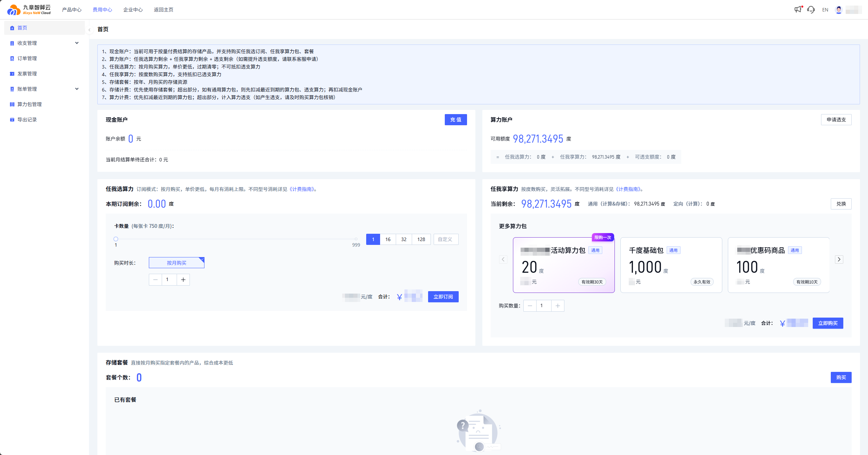Viewport: 868px width, 455px height.
Task: Click the announcement megaphone icon
Action: click(798, 9)
